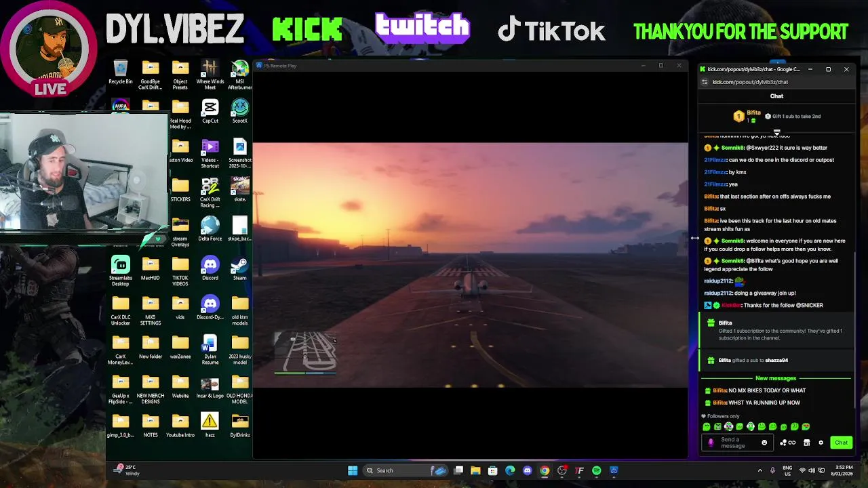Click the green Chat send button
The image size is (868, 488).
tap(841, 443)
